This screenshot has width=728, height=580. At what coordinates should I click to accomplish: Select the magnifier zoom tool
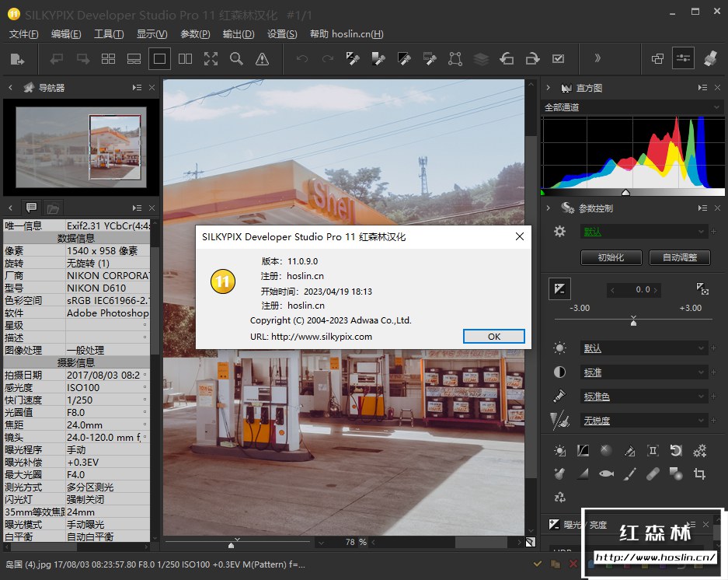click(236, 58)
